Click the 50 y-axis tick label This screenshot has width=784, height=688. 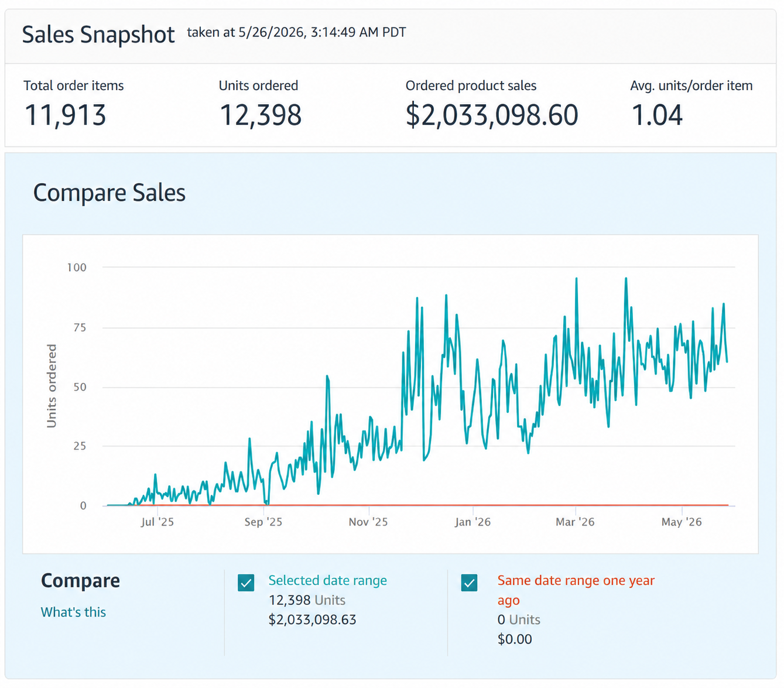pyautogui.click(x=80, y=387)
